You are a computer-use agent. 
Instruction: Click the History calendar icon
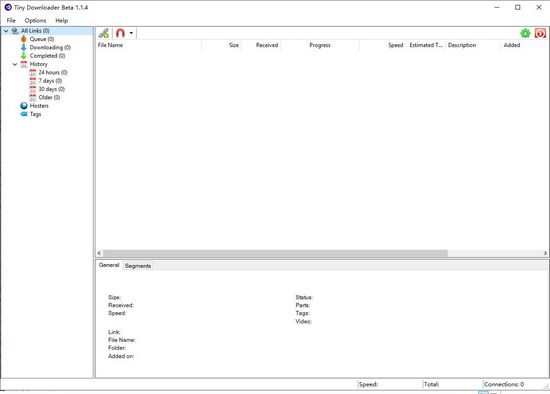click(x=24, y=64)
